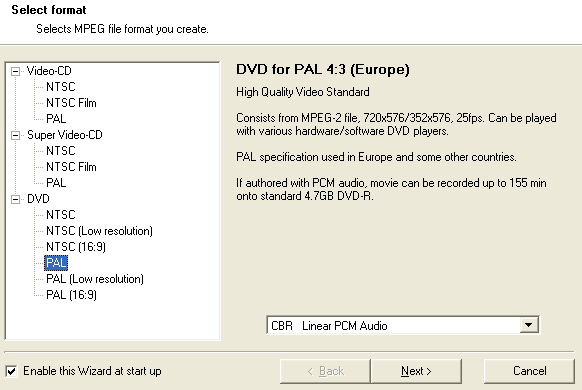Click the Cancel button

pyautogui.click(x=529, y=371)
